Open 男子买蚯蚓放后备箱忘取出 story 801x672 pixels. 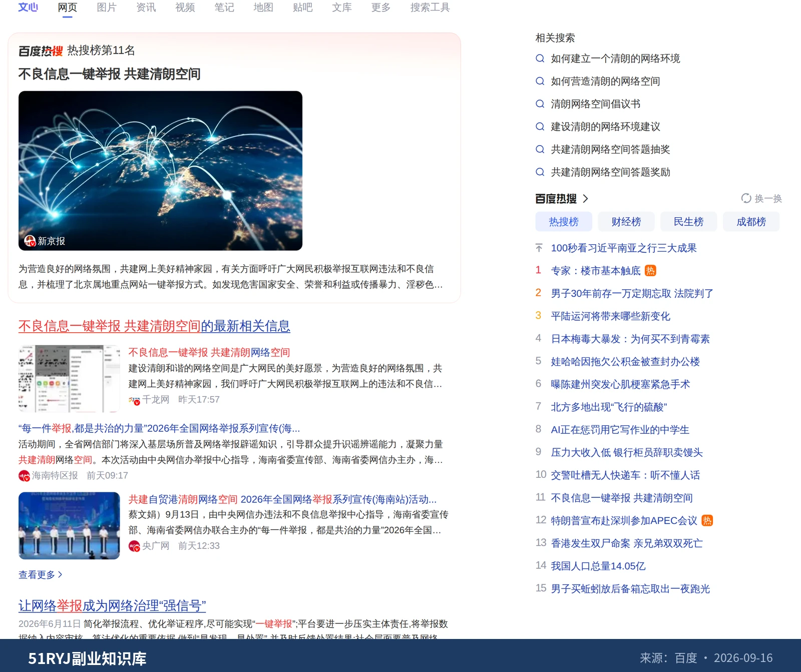(630, 589)
